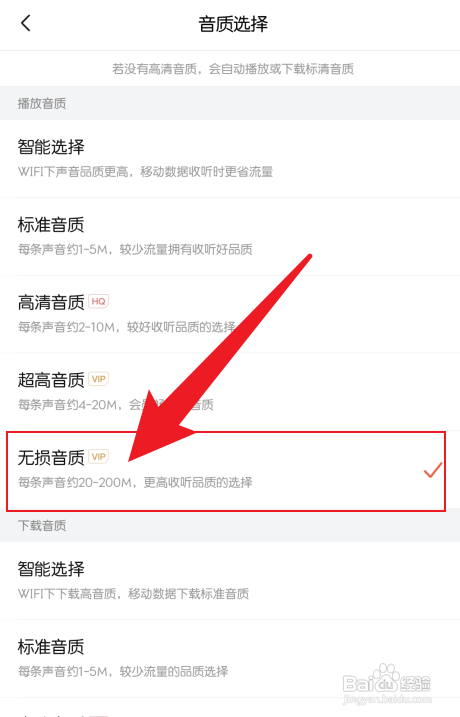The image size is (460, 717).
Task: Select 智能选择 under 播放音质
Action: pyautogui.click(x=230, y=159)
